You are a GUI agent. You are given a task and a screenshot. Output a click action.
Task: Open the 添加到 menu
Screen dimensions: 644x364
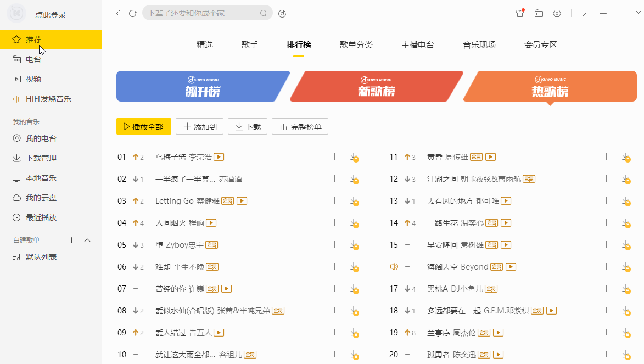click(199, 126)
